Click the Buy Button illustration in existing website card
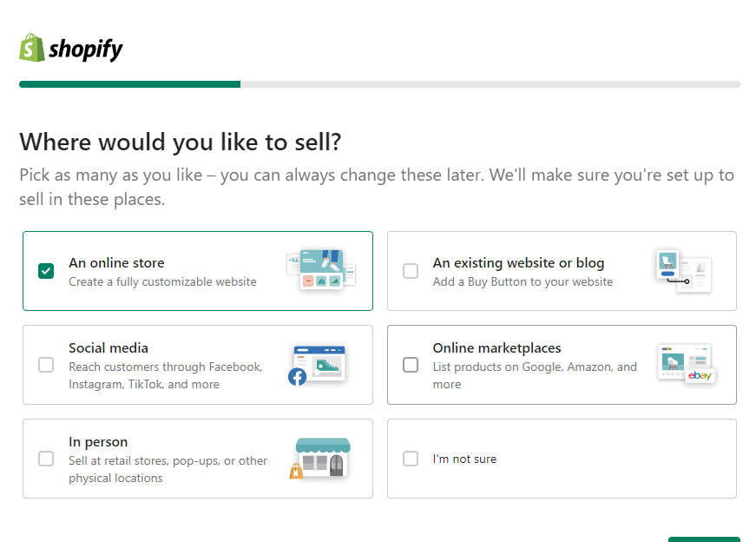 [x=686, y=270]
